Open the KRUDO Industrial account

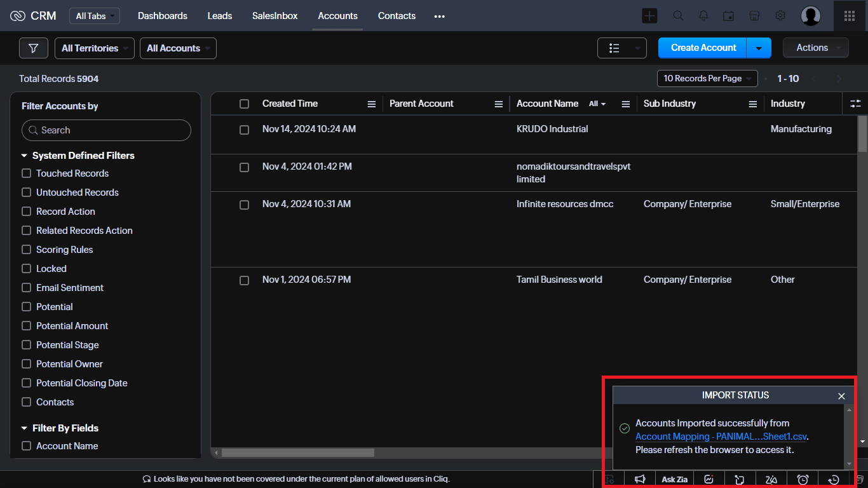(552, 129)
